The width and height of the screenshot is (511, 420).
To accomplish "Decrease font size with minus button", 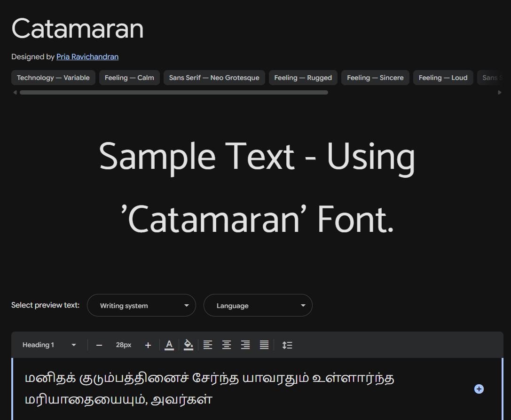I will pos(99,345).
